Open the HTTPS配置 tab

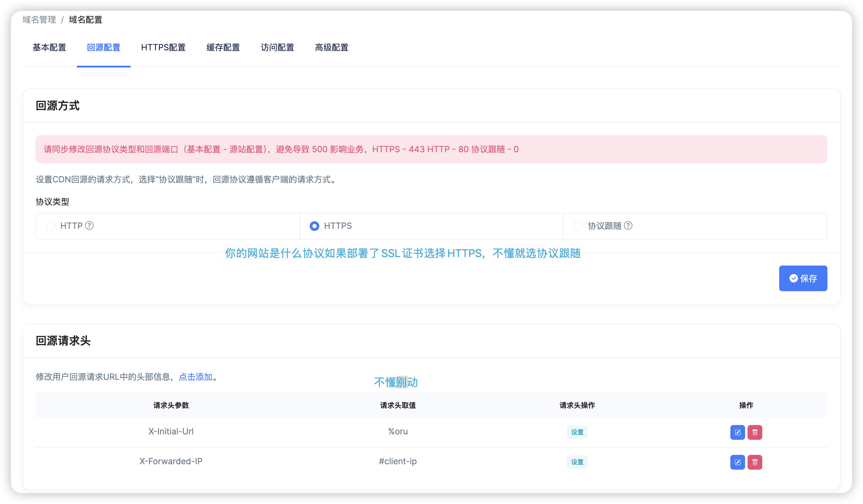[x=163, y=48]
